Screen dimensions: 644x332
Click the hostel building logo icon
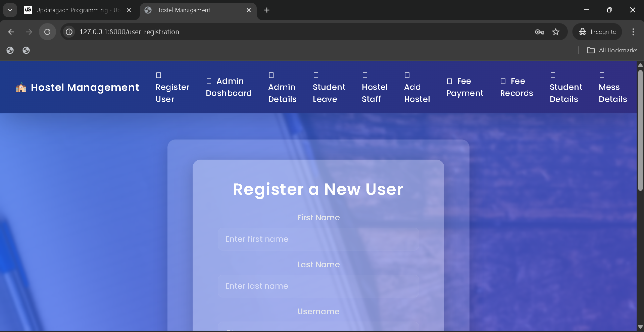(x=21, y=88)
